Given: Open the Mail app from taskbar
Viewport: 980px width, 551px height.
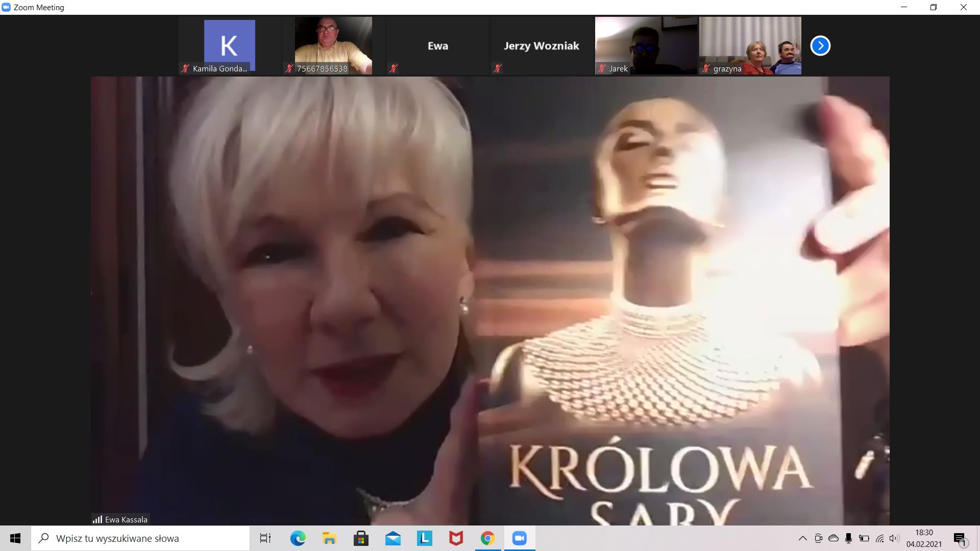Looking at the screenshot, I should (393, 538).
